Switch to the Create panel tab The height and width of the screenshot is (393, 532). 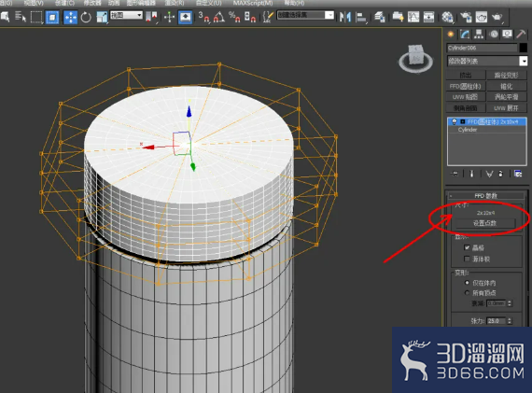(x=451, y=35)
